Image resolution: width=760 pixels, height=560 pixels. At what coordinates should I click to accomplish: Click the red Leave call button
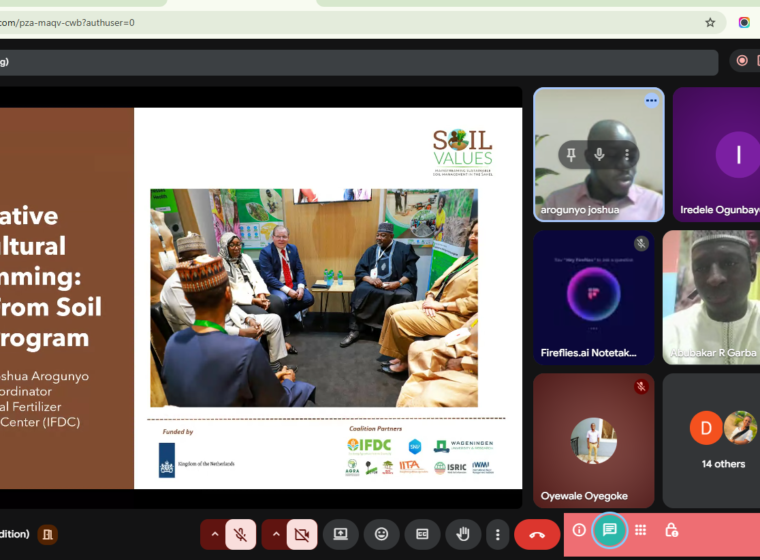tap(537, 535)
